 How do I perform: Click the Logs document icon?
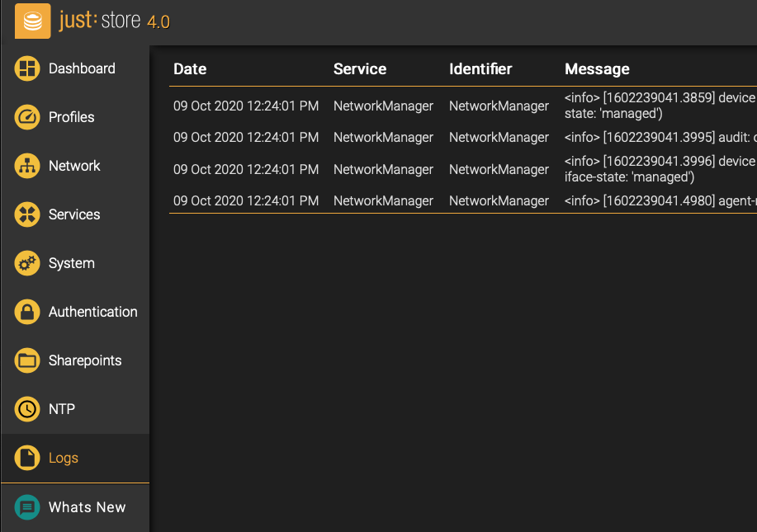pos(27,458)
